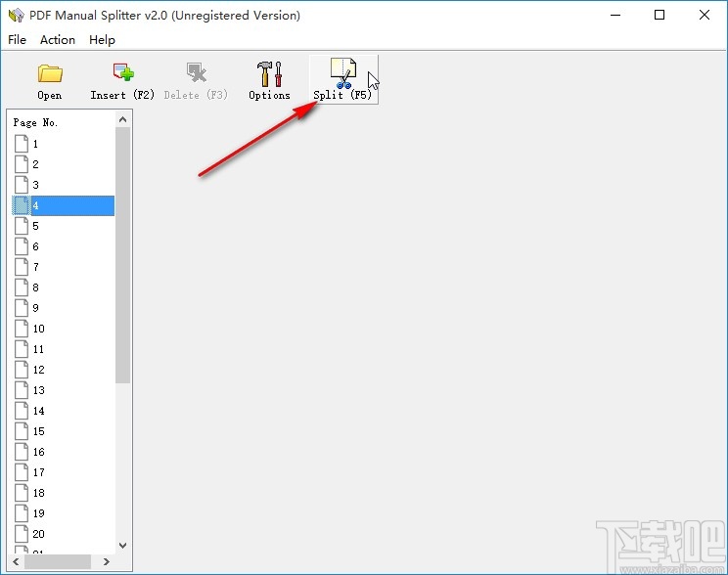Select page 6 in the page list
Screen dimensions: 728x575
64,246
